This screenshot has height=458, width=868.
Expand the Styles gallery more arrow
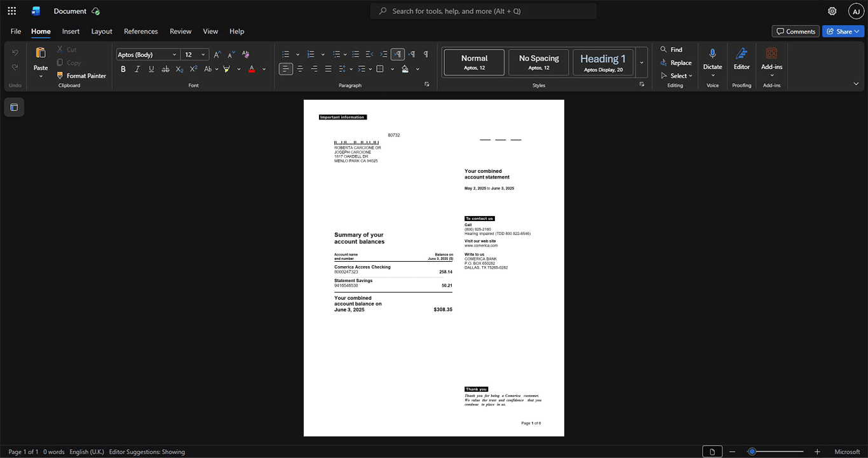coord(642,62)
